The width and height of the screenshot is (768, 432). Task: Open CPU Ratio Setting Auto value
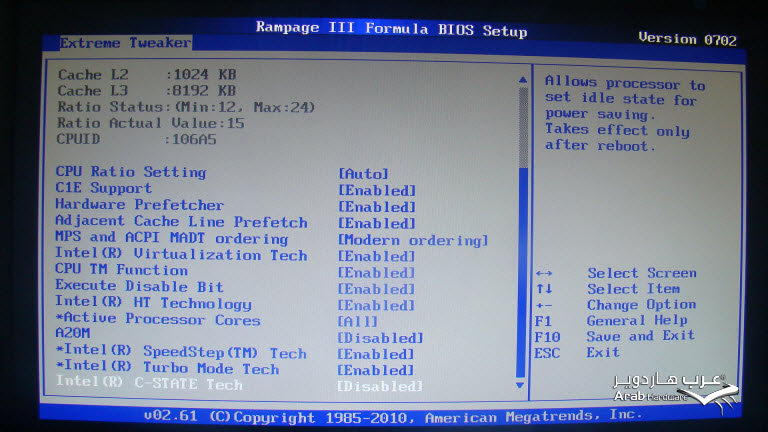(363, 174)
